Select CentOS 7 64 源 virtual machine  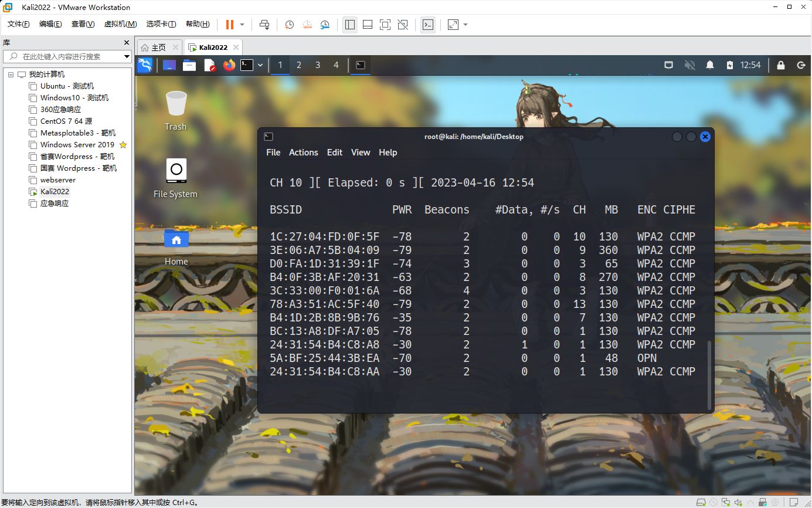(x=66, y=121)
